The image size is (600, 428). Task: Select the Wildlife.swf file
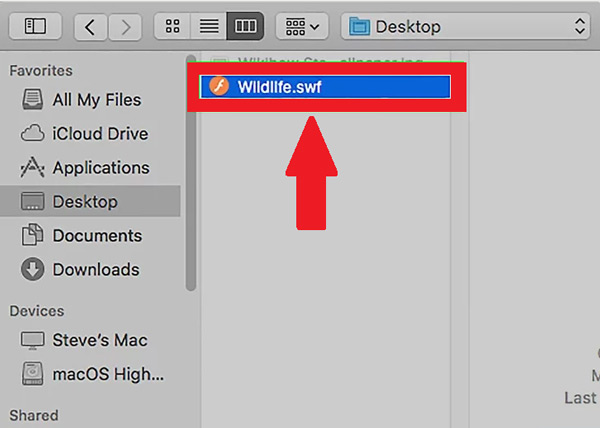[280, 87]
